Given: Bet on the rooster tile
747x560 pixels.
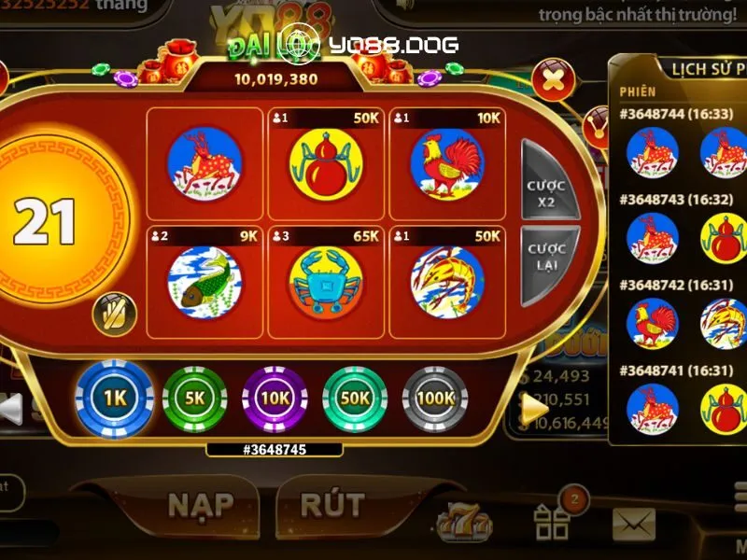Looking at the screenshot, I should click(447, 164).
